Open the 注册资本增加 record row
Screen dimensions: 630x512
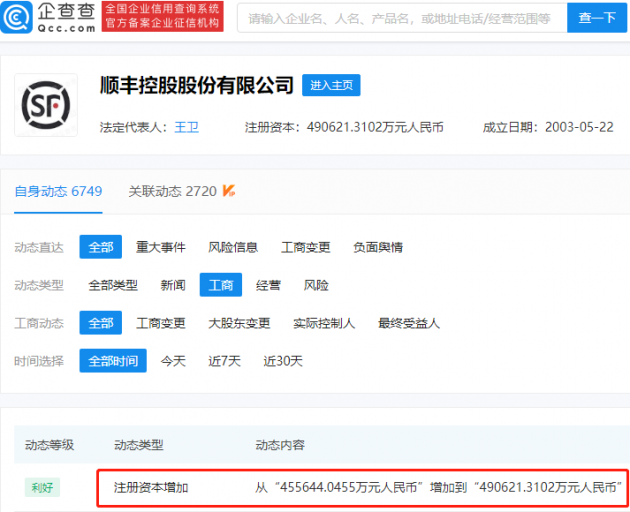click(363, 487)
